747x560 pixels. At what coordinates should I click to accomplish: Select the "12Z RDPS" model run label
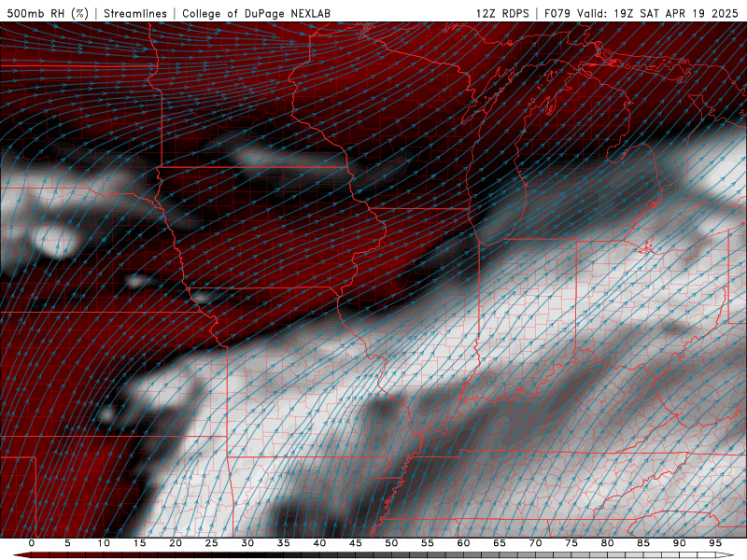(502, 13)
